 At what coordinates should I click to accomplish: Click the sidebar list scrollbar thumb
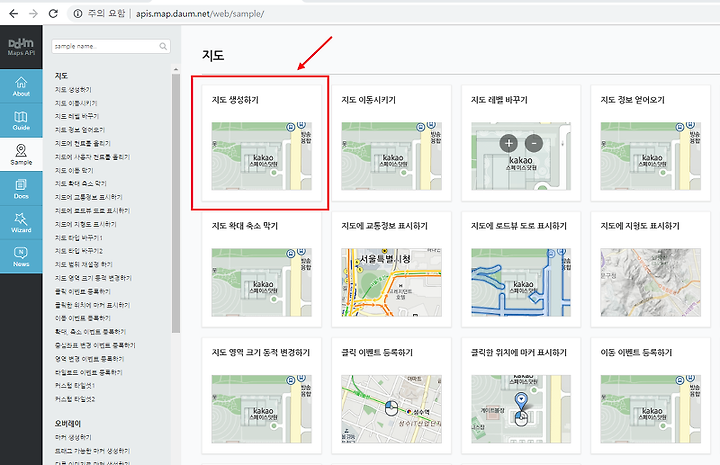(x=176, y=203)
